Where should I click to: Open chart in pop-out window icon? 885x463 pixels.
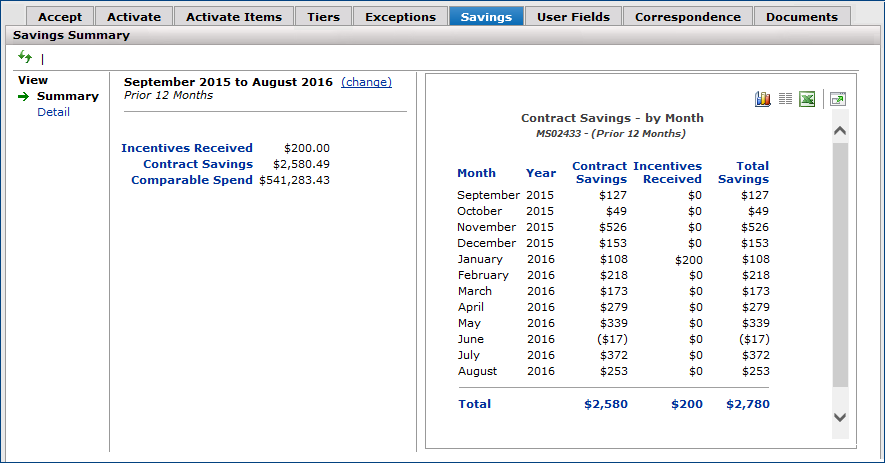point(837,99)
